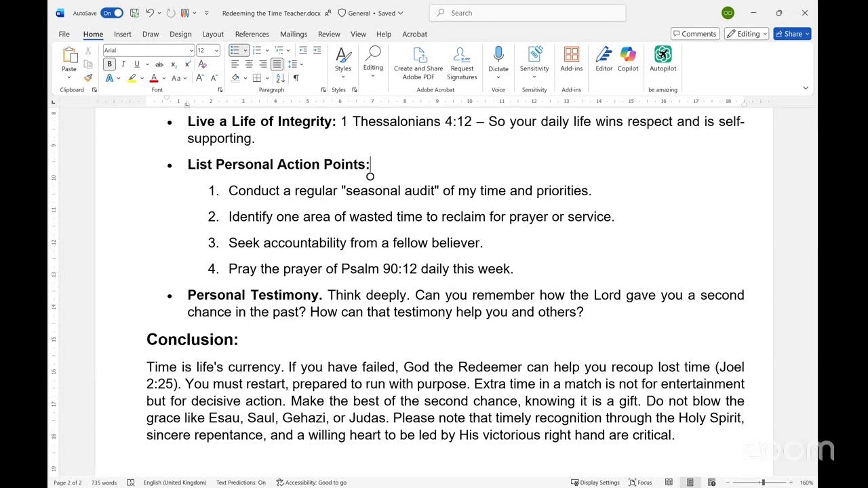
Task: Toggle Focus mode in the status bar
Action: (639, 483)
